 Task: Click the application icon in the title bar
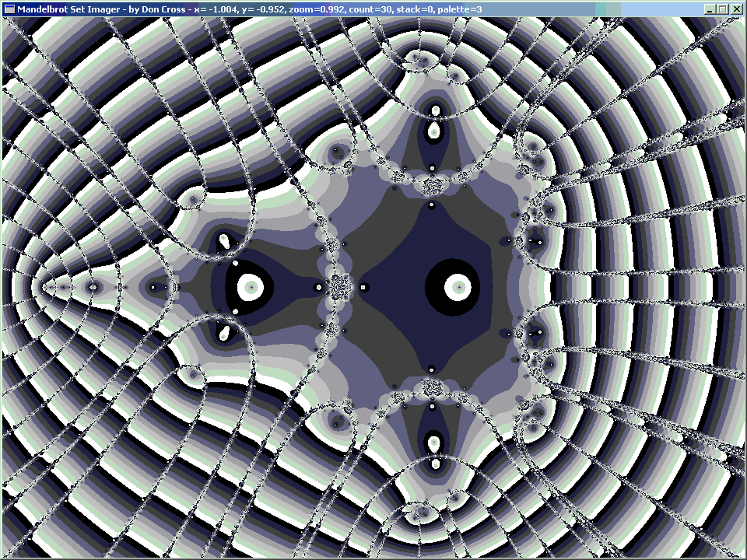click(9, 9)
